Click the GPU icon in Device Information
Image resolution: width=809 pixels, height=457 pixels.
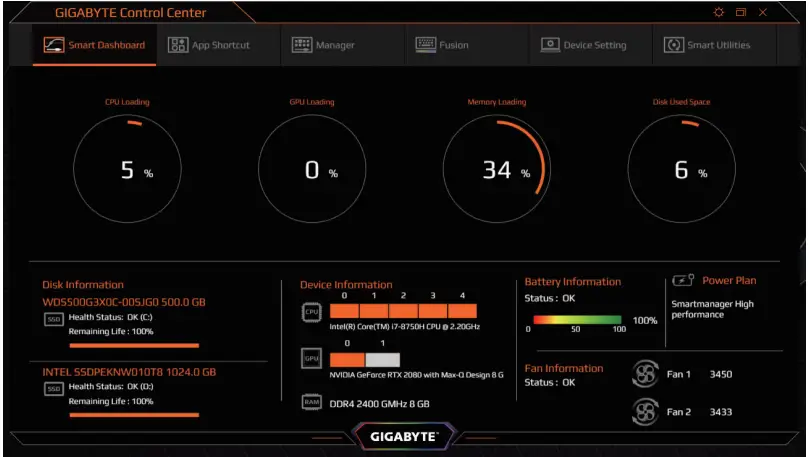(x=311, y=358)
